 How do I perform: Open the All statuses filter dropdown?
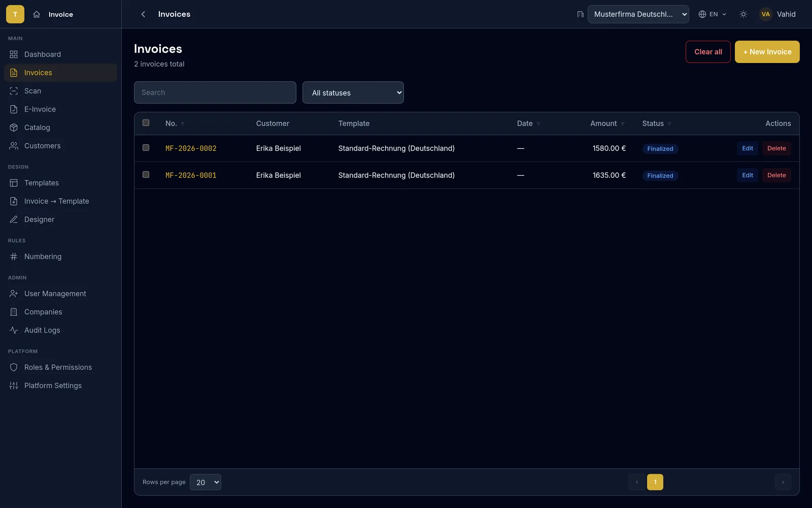tap(353, 92)
